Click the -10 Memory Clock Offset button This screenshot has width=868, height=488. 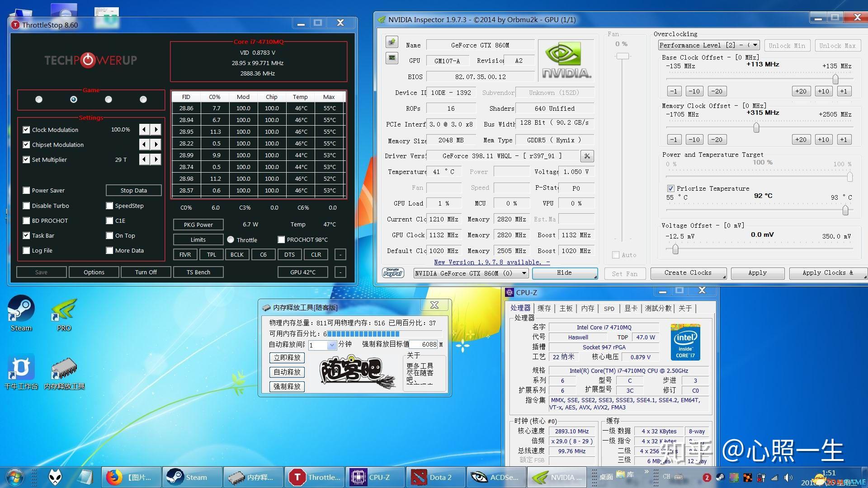tap(694, 140)
